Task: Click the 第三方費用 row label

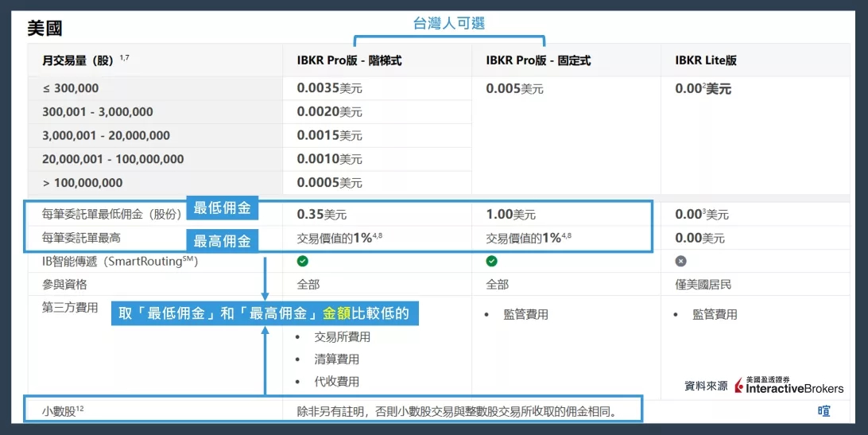Action: [x=70, y=308]
